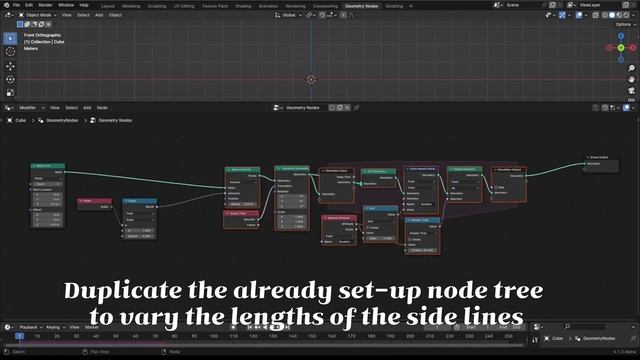Click the GeometryNodes modifier breadcrumb in node editor
This screenshot has width=640, height=360.
pos(58,120)
